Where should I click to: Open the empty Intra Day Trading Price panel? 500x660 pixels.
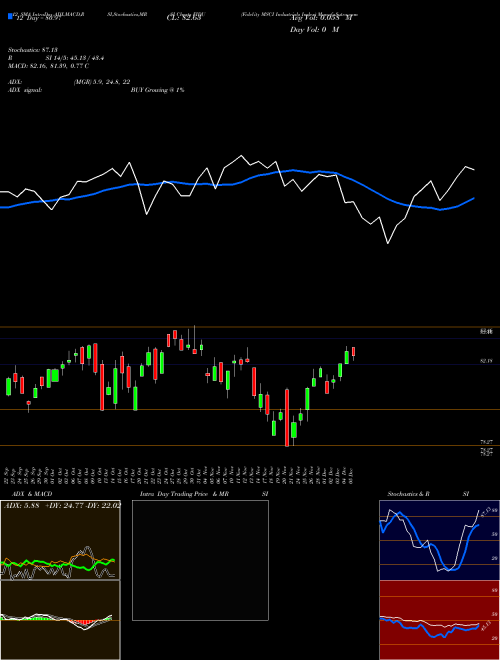[x=200, y=560]
